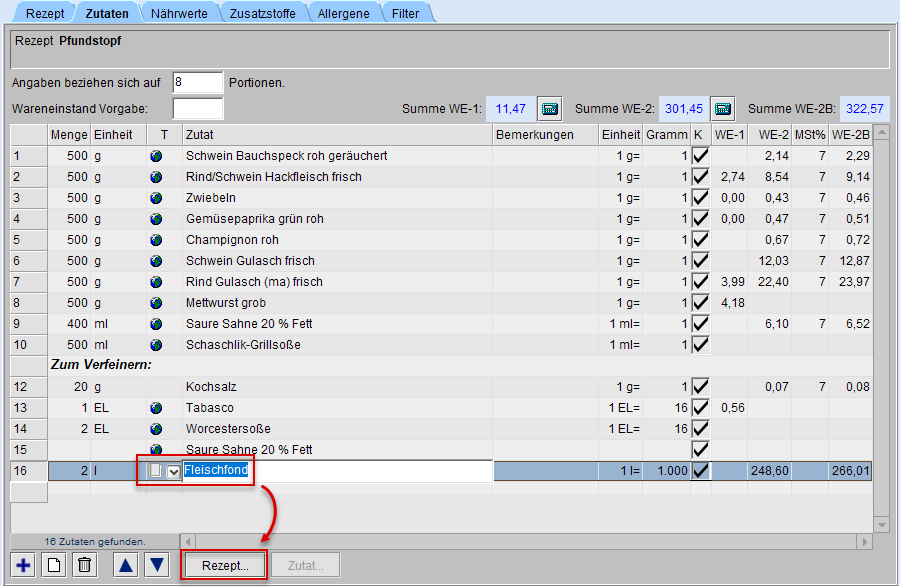
Task: Open the calculator next to Summe WE-2
Action: tap(723, 108)
